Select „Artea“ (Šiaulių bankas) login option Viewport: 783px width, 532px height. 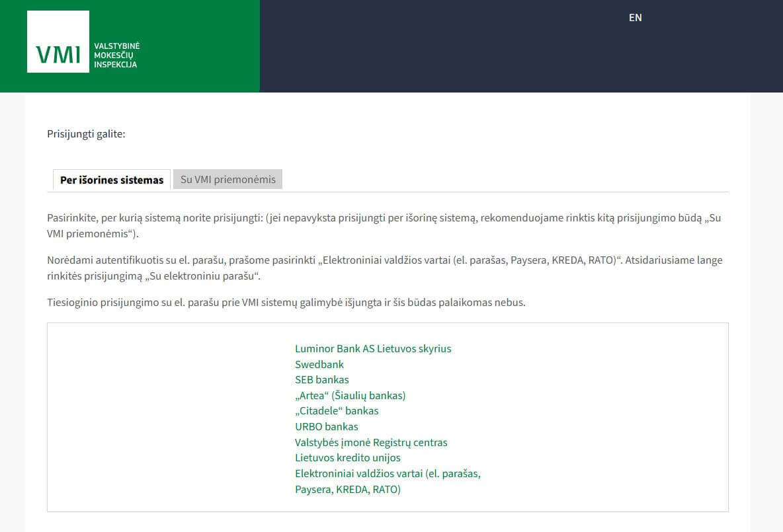[350, 395]
